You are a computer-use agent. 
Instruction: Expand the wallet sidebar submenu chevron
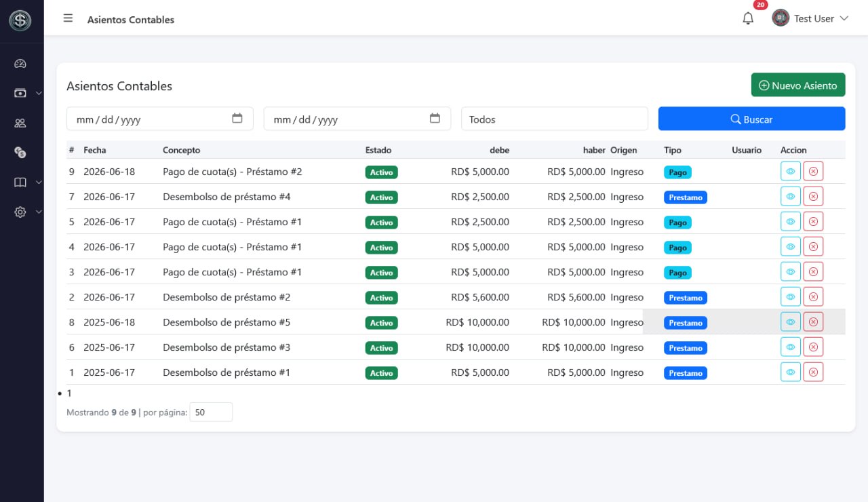[39, 93]
